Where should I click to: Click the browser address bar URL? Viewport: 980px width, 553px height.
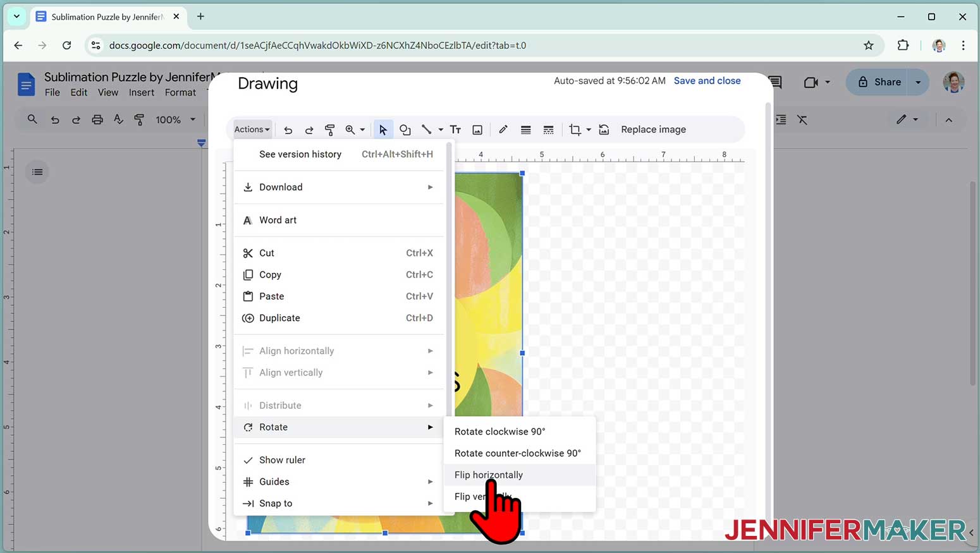pos(317,46)
